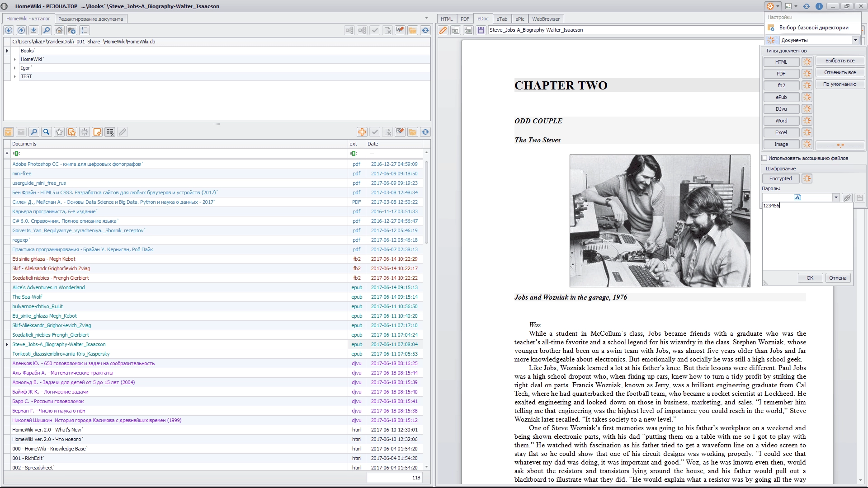The width and height of the screenshot is (868, 488).
Task: Click 'Выбор базовой директории' menu entry
Action: (814, 28)
